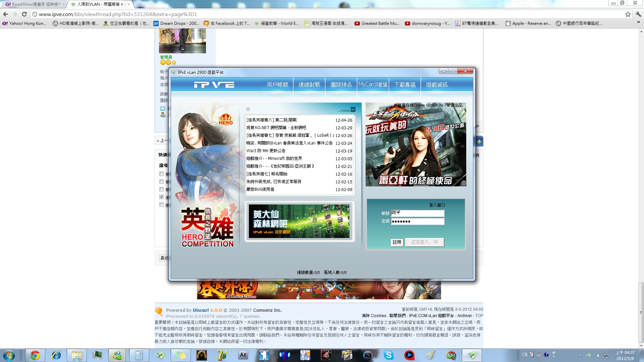Image resolution: width=644 pixels, height=362 pixels.
Task: Open the War3 防 MH 更新公告 news link
Action: tap(266, 151)
